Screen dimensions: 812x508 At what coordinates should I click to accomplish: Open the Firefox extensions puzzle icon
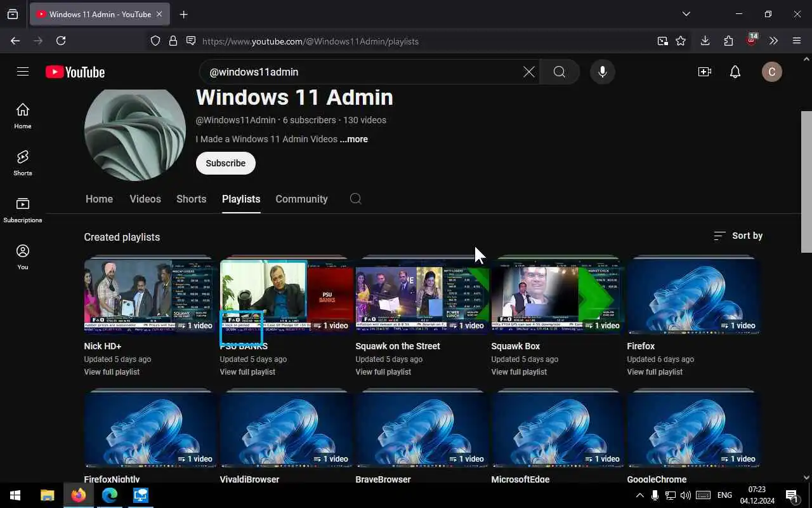728,41
